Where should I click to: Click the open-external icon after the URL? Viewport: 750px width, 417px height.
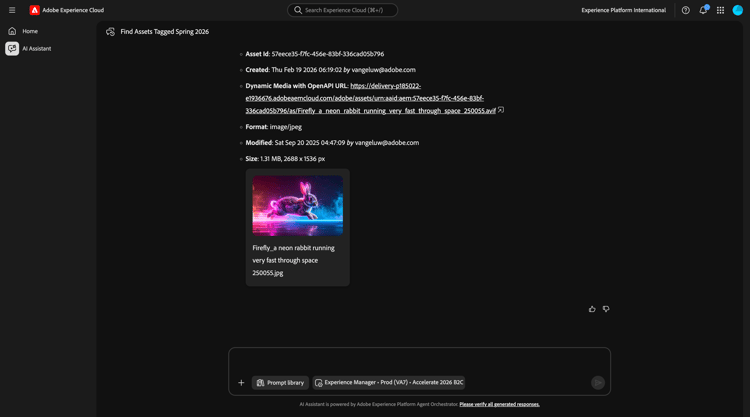pyautogui.click(x=501, y=110)
